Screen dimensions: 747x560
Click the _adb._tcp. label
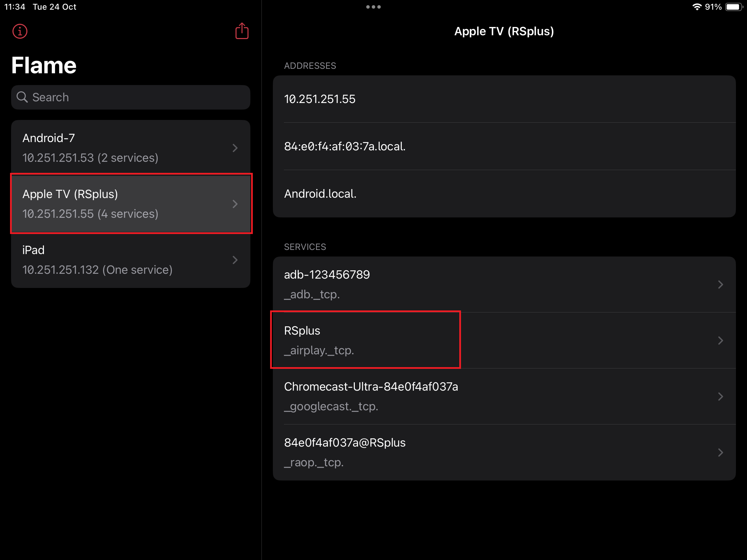click(312, 295)
